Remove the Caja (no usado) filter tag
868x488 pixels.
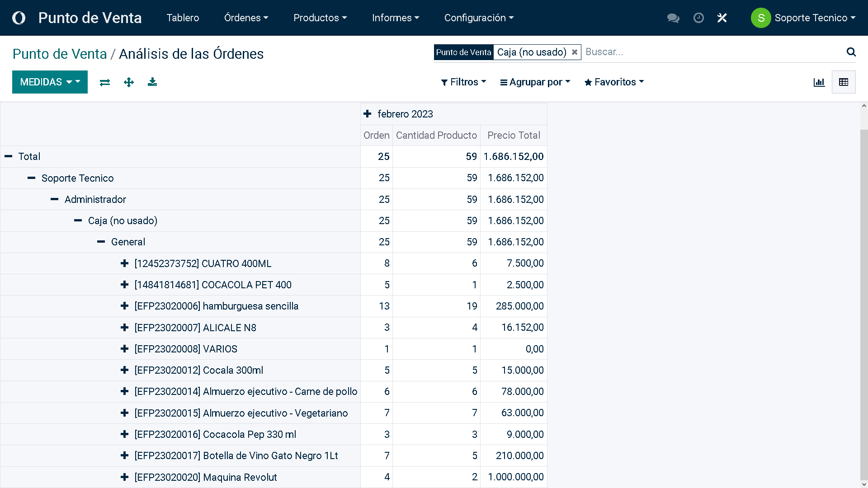coord(574,52)
